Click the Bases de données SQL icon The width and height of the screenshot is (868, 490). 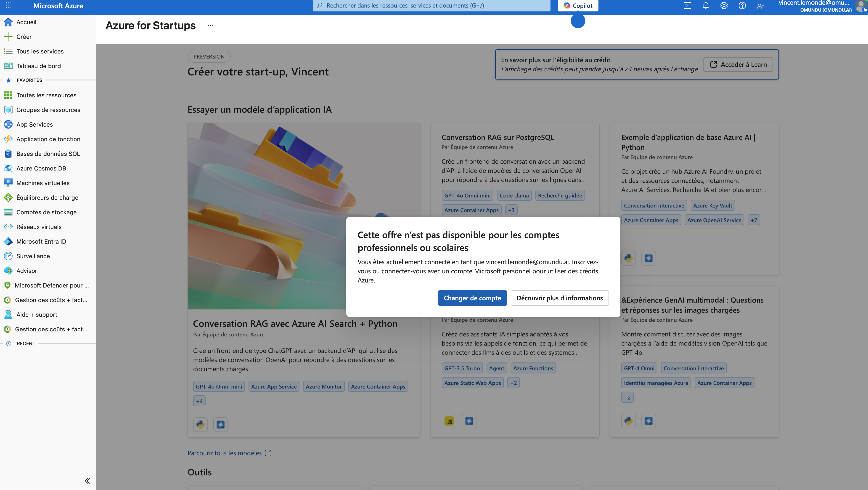[x=8, y=154]
